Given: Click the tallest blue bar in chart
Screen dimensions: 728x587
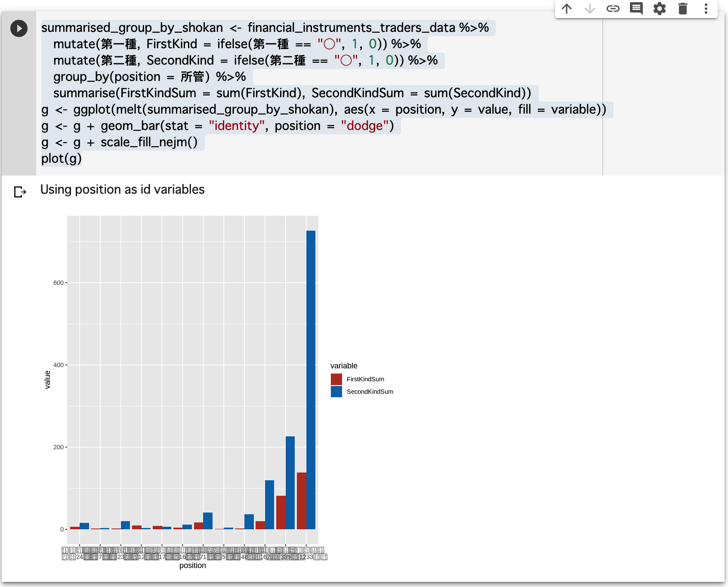Looking at the screenshot, I should (x=311, y=380).
